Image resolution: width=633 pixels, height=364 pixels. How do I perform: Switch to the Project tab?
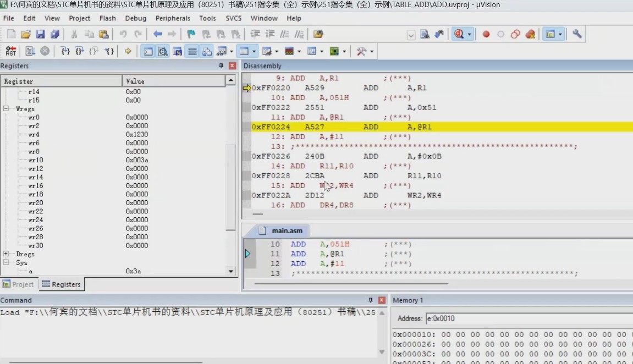click(x=18, y=284)
